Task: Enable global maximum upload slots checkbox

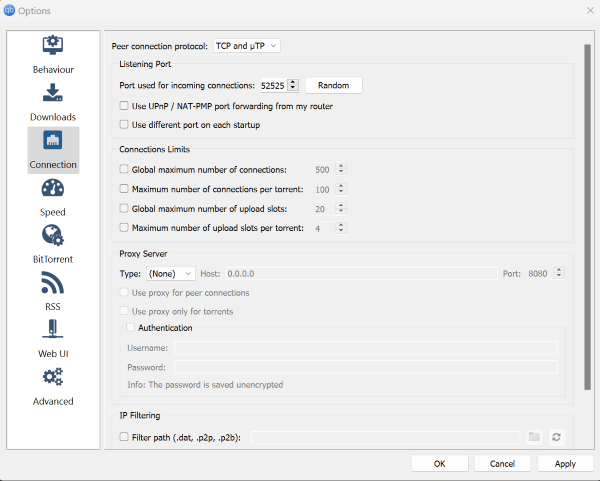Action: point(124,208)
